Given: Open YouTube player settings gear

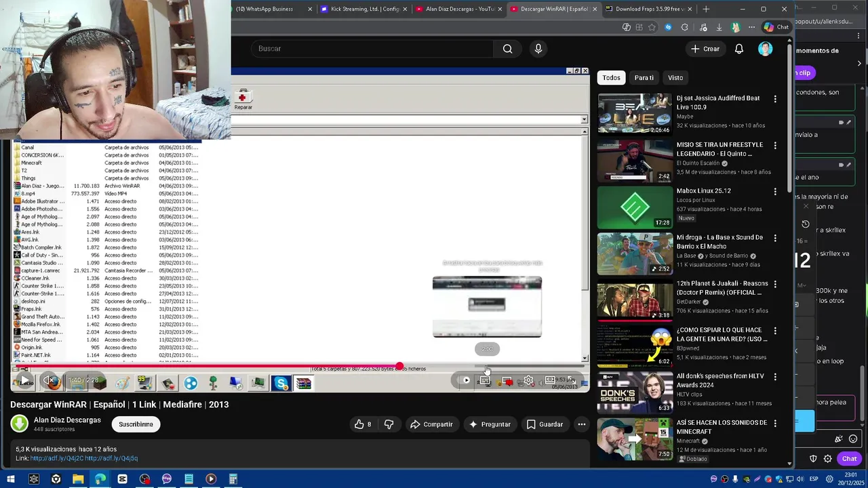Looking at the screenshot, I should pos(528,381).
